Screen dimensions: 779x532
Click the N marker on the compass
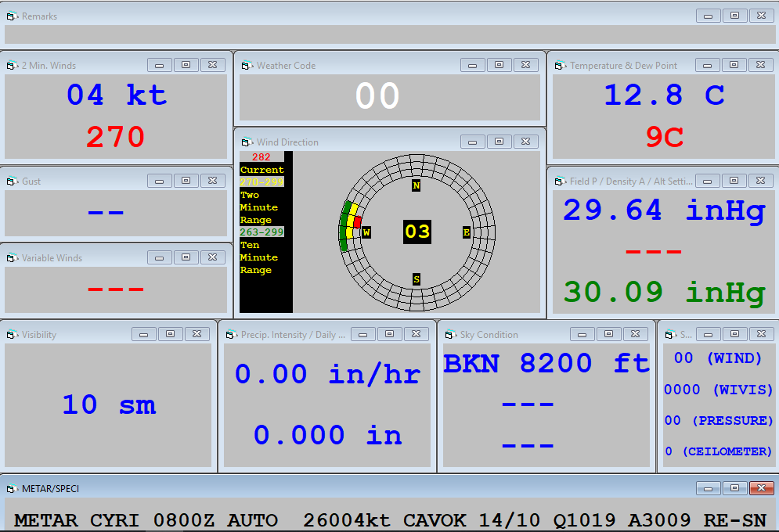417,185
